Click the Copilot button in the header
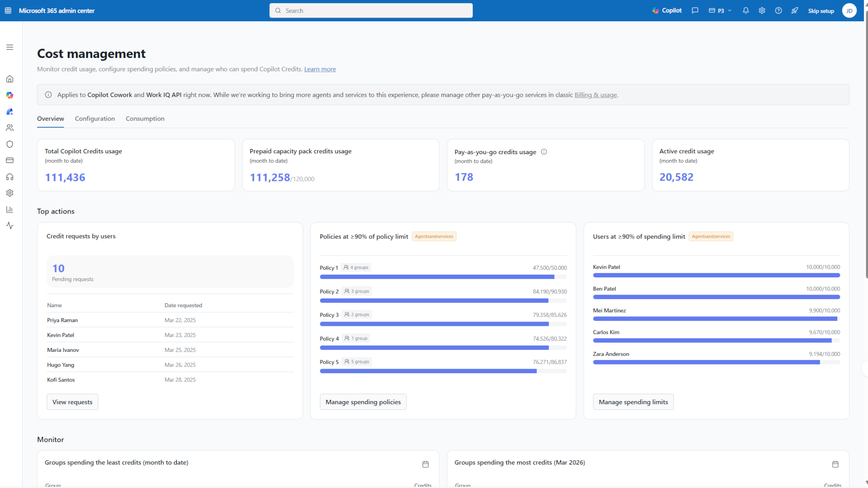868x488 pixels. 667,10
